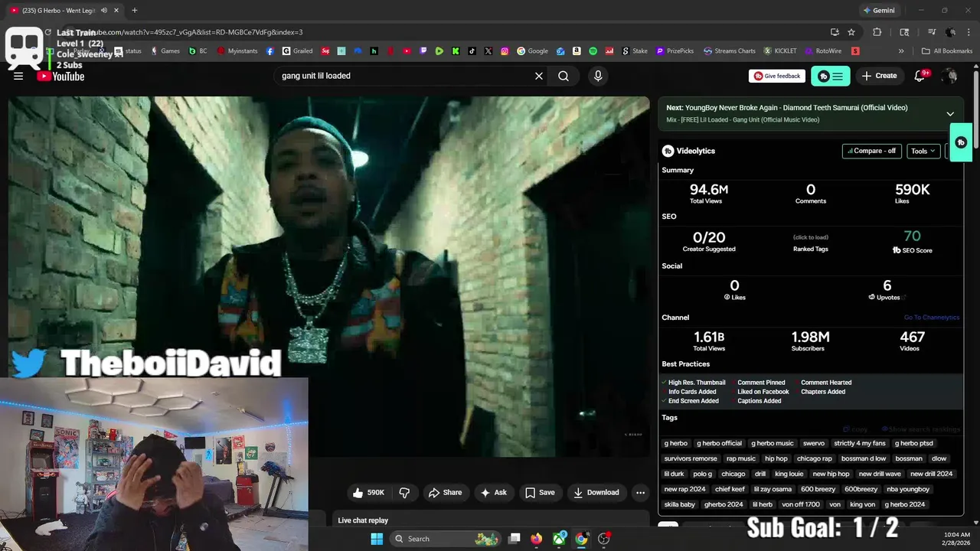Open a new browser tab
This screenshot has width=980, height=551.
click(x=134, y=10)
